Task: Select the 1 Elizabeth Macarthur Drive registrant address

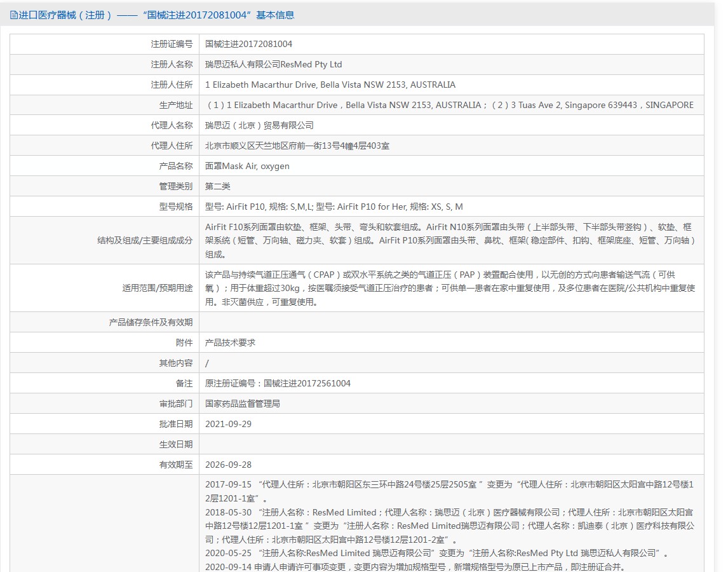Action: pos(330,85)
